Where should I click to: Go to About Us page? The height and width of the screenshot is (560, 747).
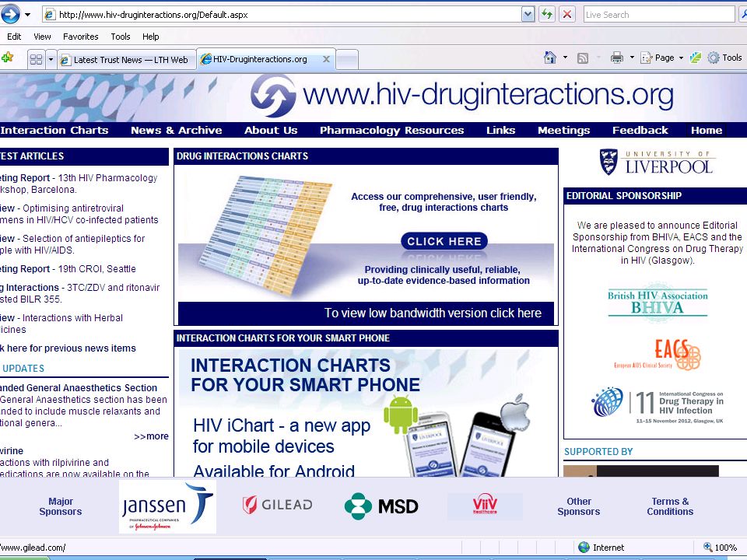pyautogui.click(x=271, y=130)
